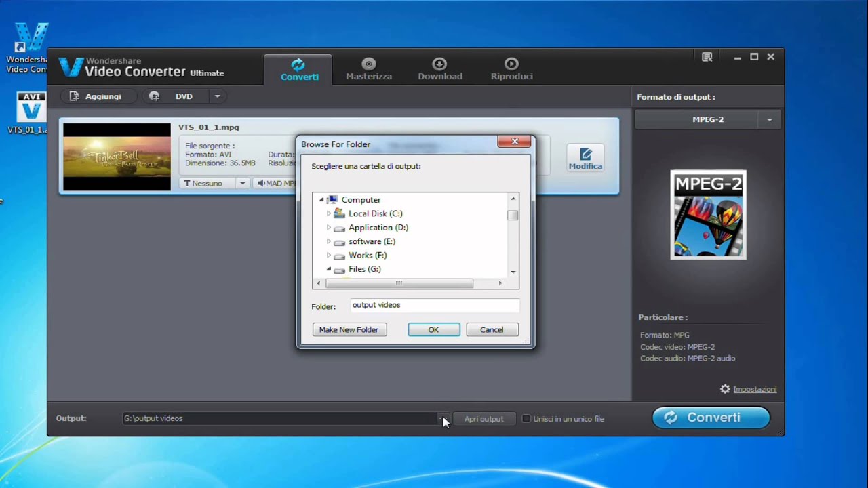Start conversion with the Converti button
The height and width of the screenshot is (488, 868).
711,418
